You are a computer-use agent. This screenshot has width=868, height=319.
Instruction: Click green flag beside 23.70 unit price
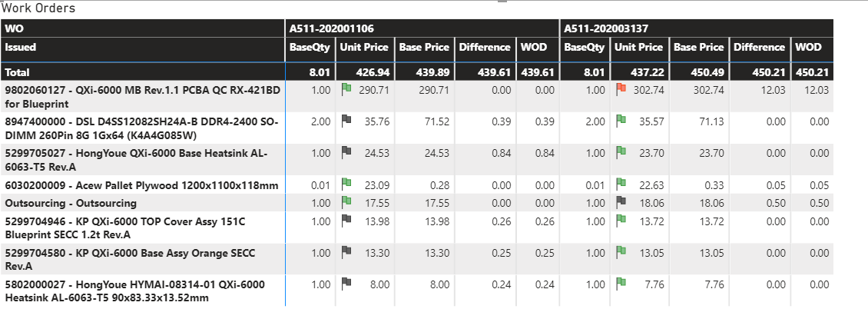pyautogui.click(x=621, y=151)
